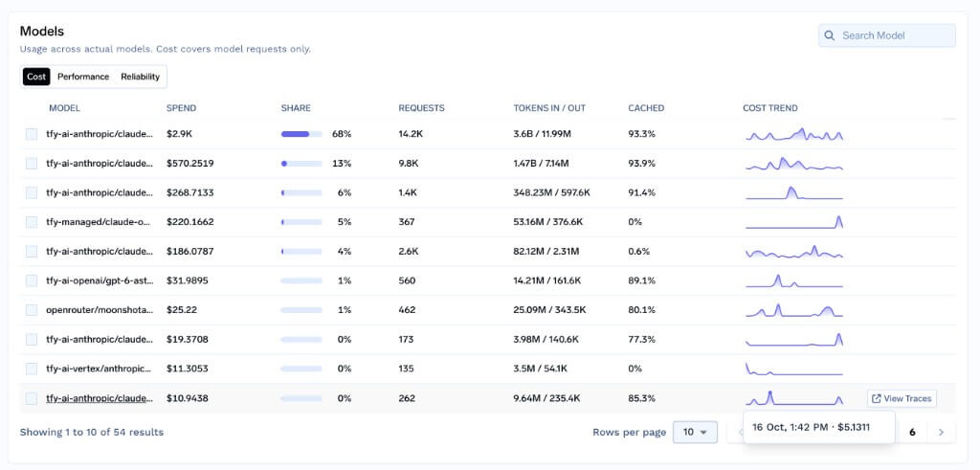Click the COST TREND column header
The height and width of the screenshot is (470, 980).
770,108
